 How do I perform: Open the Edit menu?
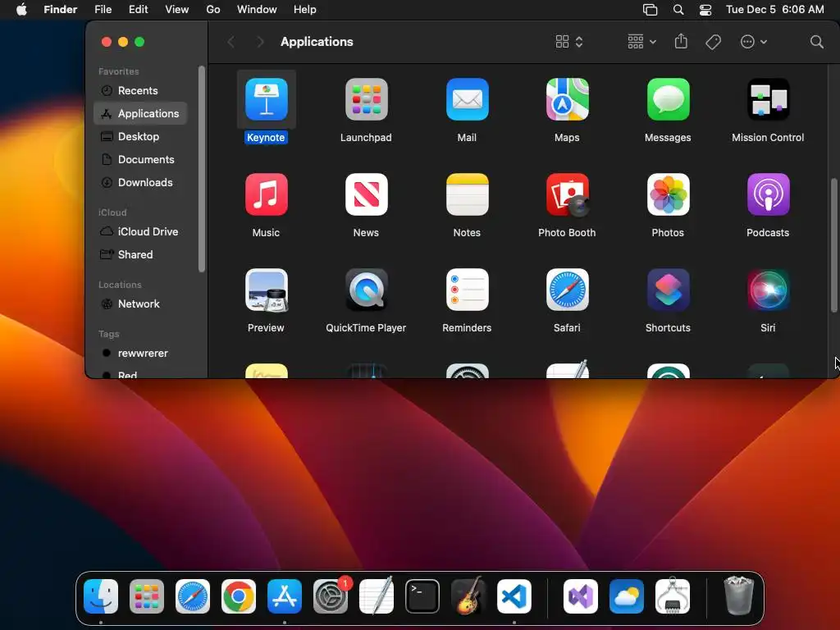click(x=138, y=10)
